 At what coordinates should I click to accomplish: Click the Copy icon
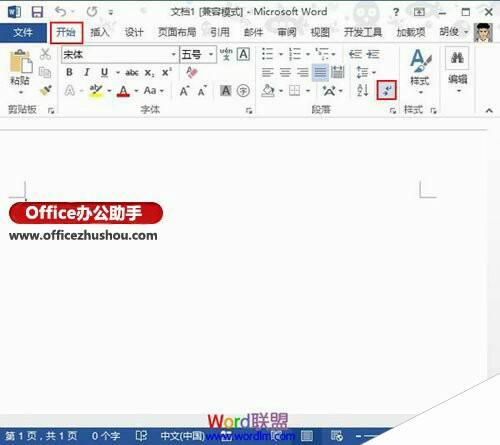tap(45, 72)
